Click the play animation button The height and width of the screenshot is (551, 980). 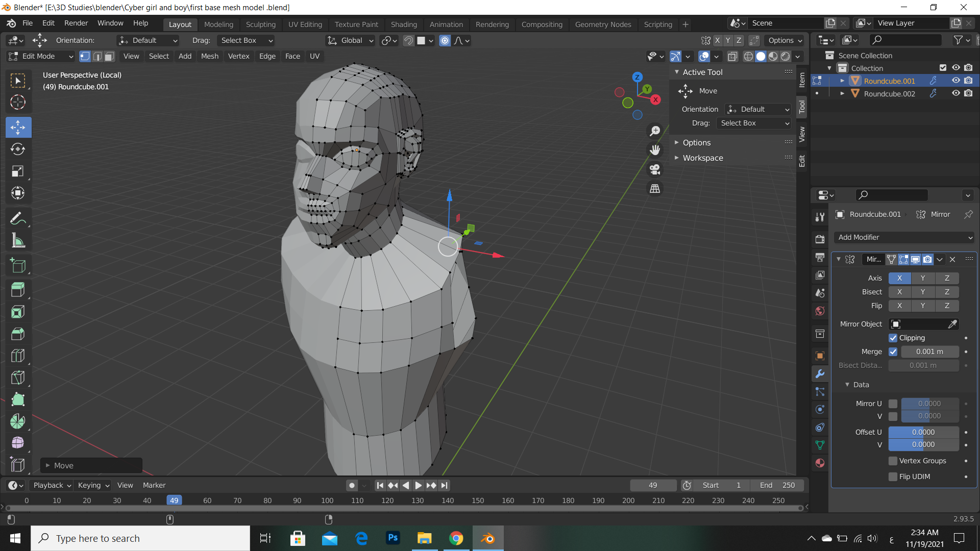[418, 485]
